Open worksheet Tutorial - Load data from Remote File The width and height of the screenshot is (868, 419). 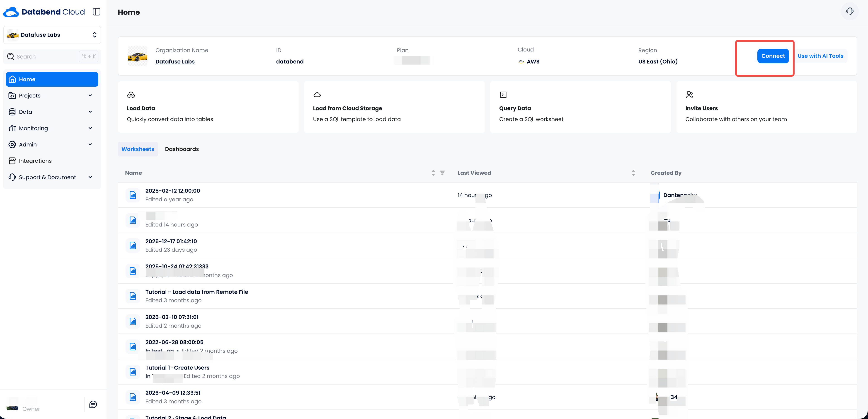point(197,292)
